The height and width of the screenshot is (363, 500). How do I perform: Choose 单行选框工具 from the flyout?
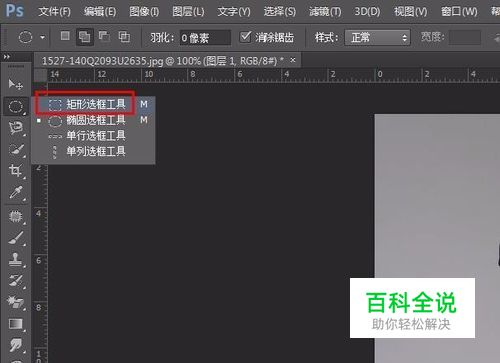click(x=94, y=136)
